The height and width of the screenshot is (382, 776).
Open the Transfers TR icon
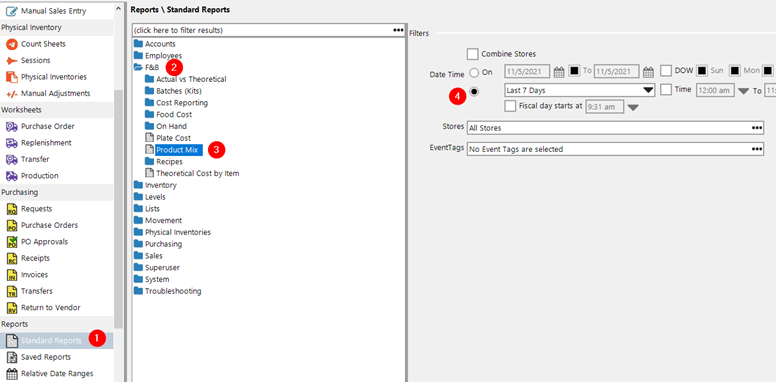[12, 291]
